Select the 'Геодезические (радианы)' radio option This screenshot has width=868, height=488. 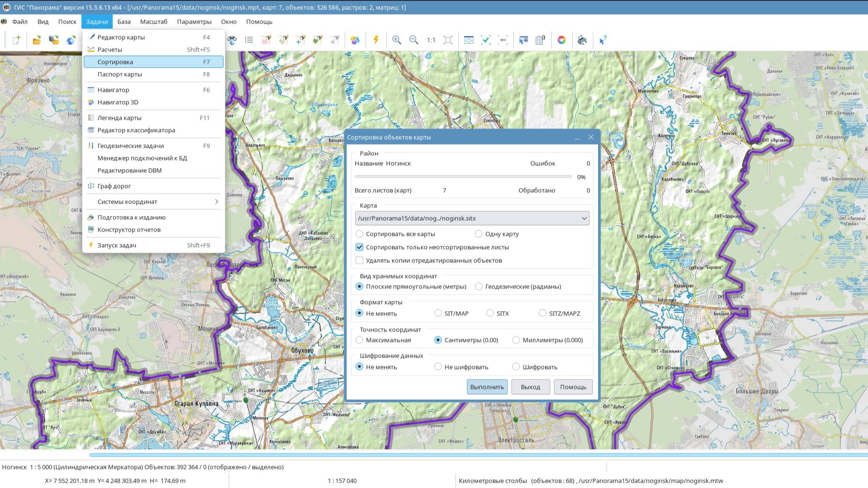[479, 287]
